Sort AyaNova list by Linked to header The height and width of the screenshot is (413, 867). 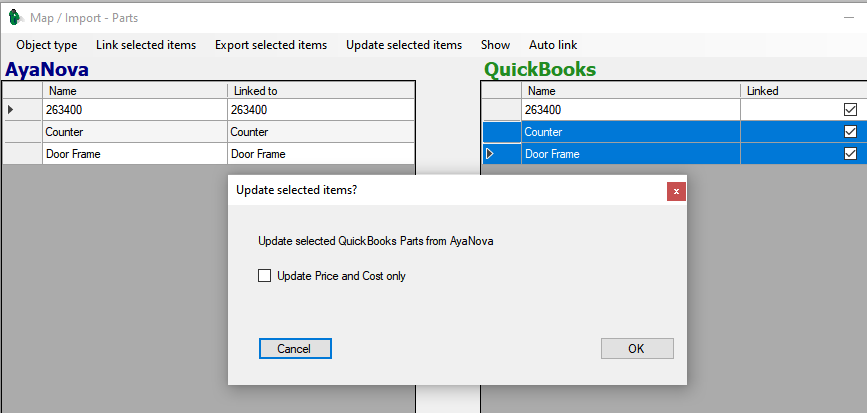[x=320, y=90]
